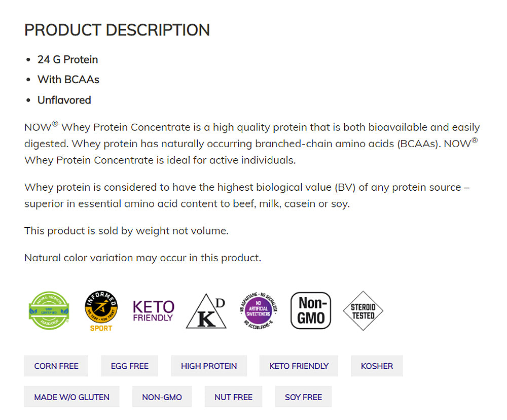The height and width of the screenshot is (420, 507).
Task: Click the "24 G Protein" bullet text
Action: (x=68, y=59)
